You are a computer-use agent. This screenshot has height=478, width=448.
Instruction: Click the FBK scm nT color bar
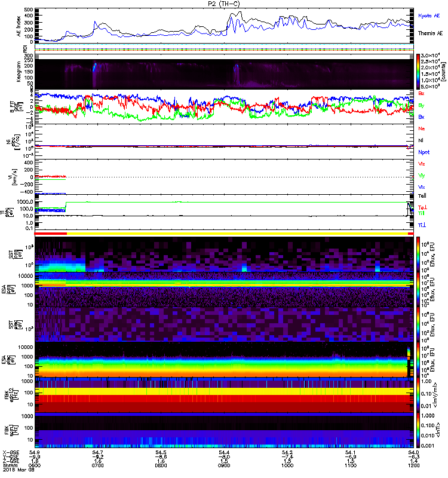[418, 430]
